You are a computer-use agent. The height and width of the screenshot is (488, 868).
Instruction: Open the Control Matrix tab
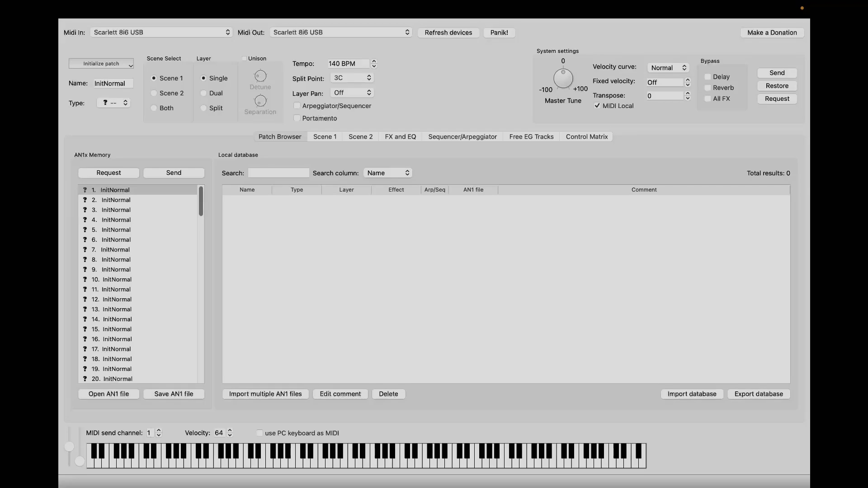(x=586, y=136)
